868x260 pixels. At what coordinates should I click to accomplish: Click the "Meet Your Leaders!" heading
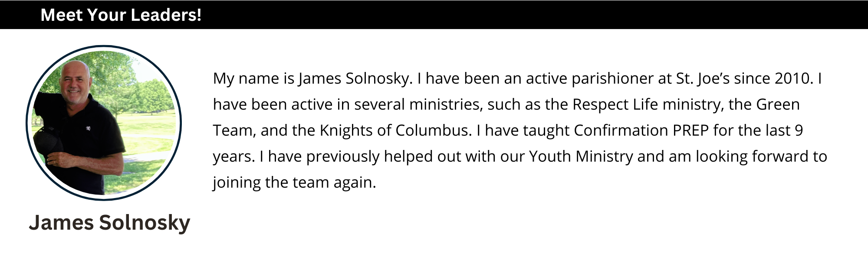tap(121, 15)
